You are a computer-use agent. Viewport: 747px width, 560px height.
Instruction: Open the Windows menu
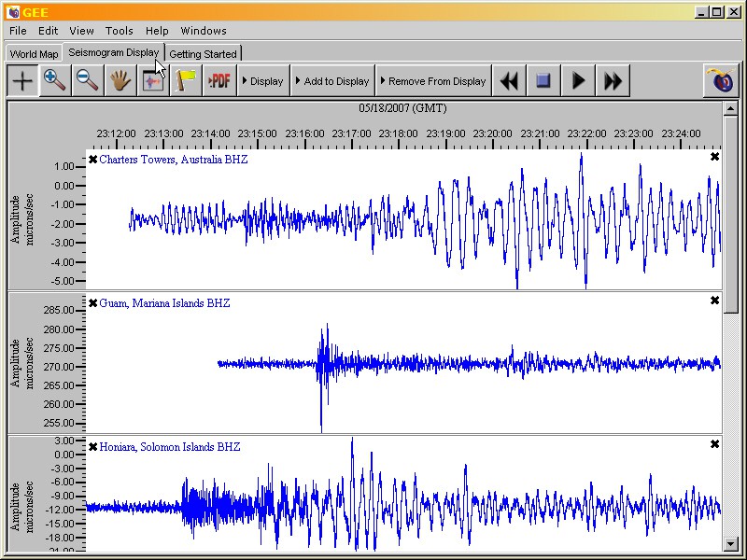(x=204, y=31)
